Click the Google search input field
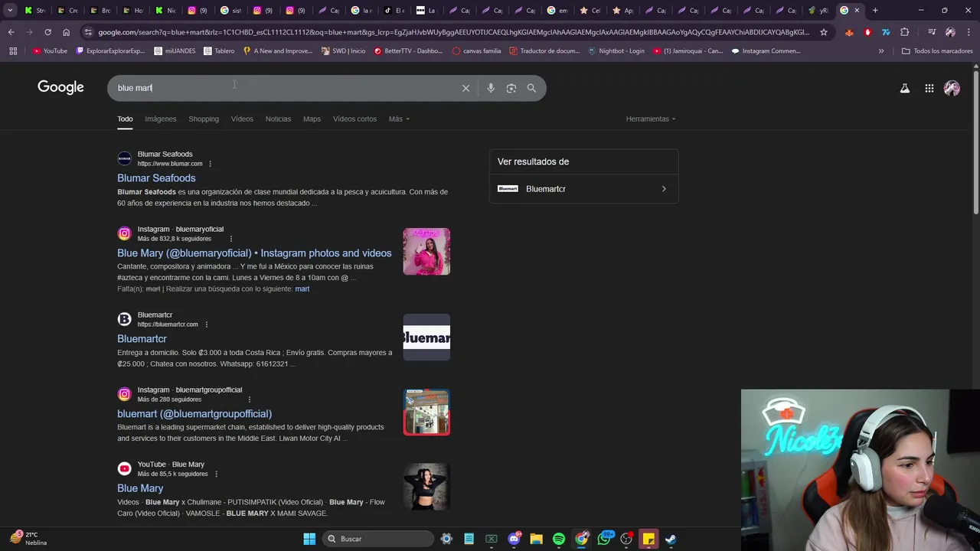Image resolution: width=980 pixels, height=551 pixels. click(x=283, y=88)
